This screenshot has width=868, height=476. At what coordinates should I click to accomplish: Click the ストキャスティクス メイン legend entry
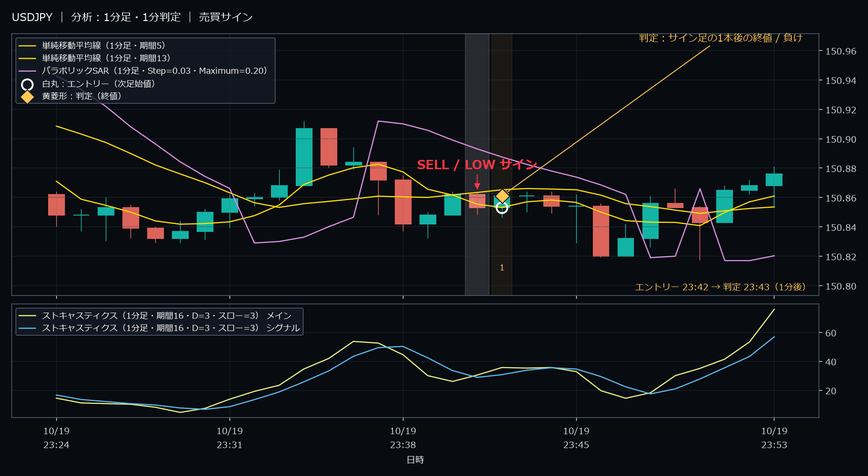click(155, 316)
